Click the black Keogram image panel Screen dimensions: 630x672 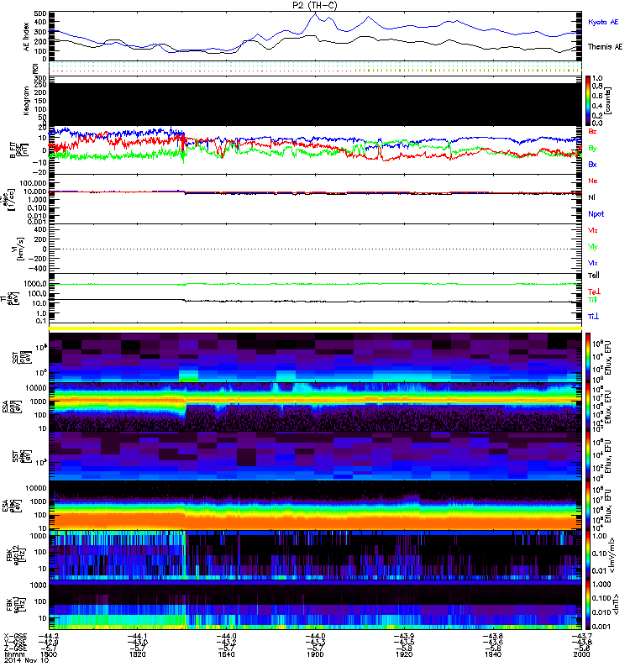(316, 104)
